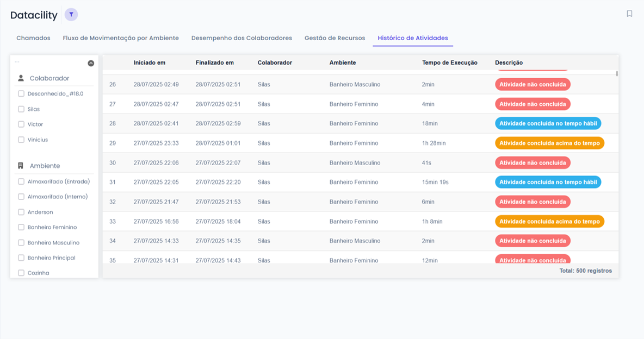Click the person icon beside Colaborador

[x=21, y=78]
